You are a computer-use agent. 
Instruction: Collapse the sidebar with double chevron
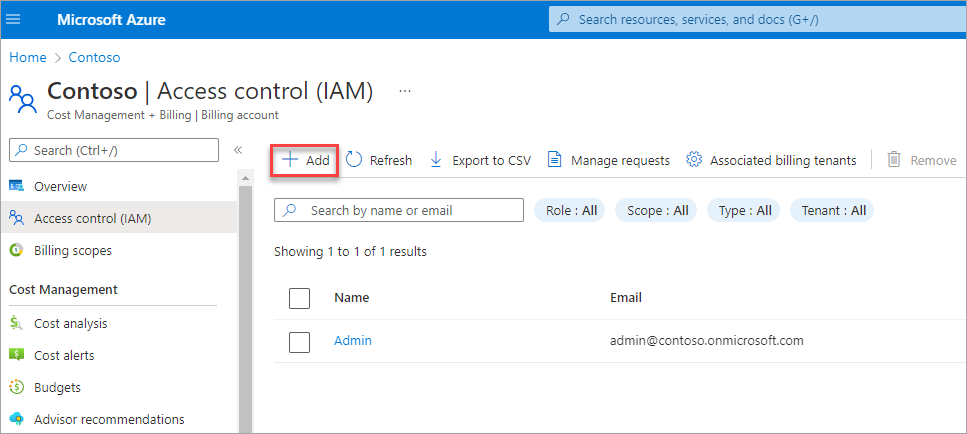click(238, 150)
